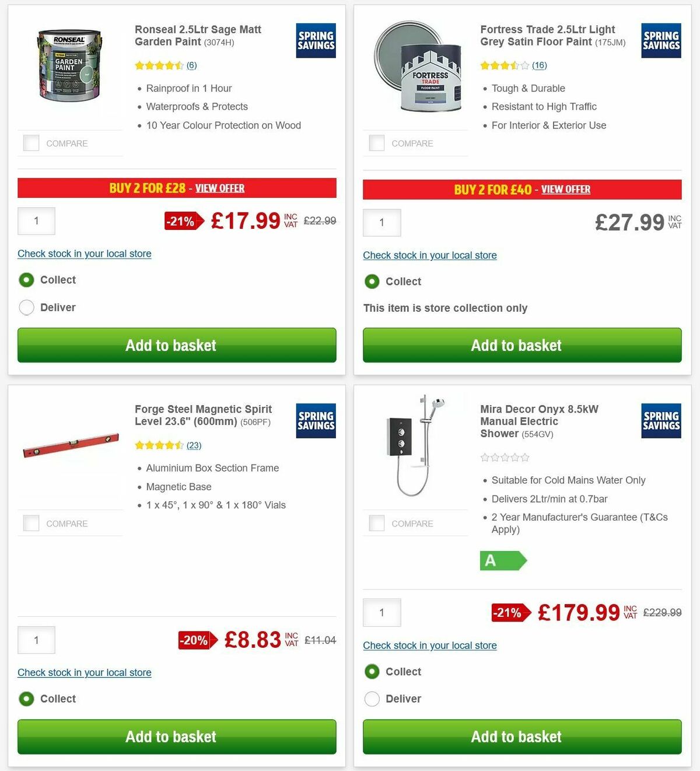Image resolution: width=700 pixels, height=771 pixels.
Task: Click the Spring Savings badge on Ronseal garden paint
Action: pyautogui.click(x=315, y=40)
